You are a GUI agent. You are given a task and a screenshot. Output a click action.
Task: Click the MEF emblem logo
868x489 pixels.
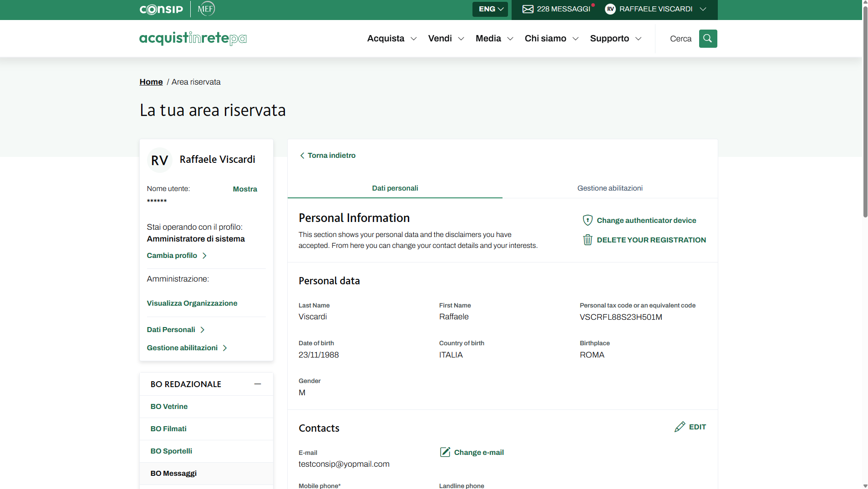[x=206, y=9]
